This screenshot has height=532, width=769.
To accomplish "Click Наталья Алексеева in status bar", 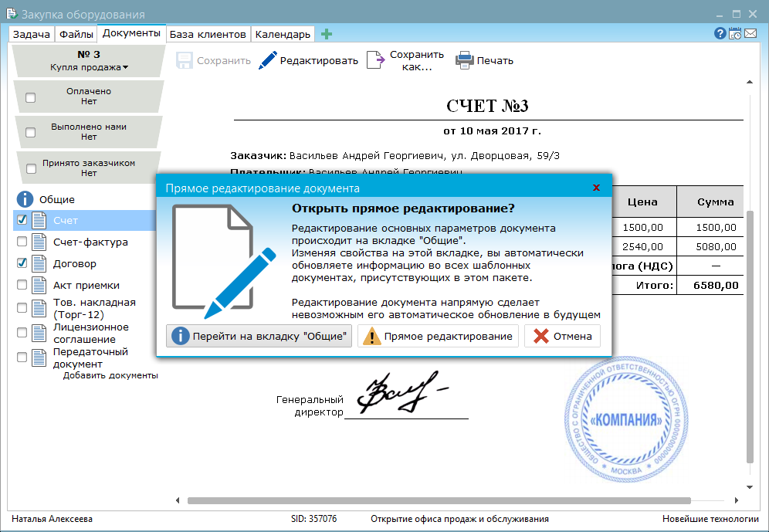I will (x=52, y=519).
